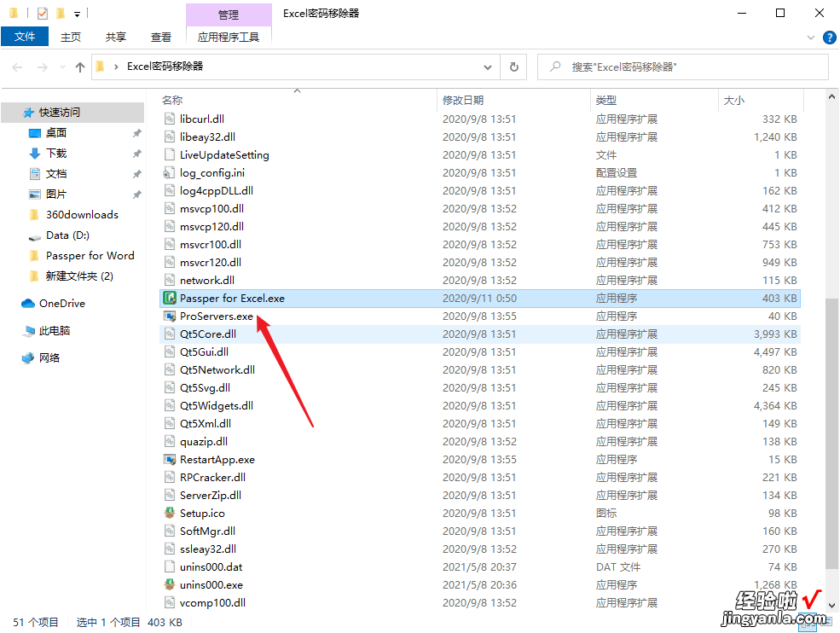The image size is (840, 633).
Task: Open the address bar history dropdown
Action: [x=488, y=67]
